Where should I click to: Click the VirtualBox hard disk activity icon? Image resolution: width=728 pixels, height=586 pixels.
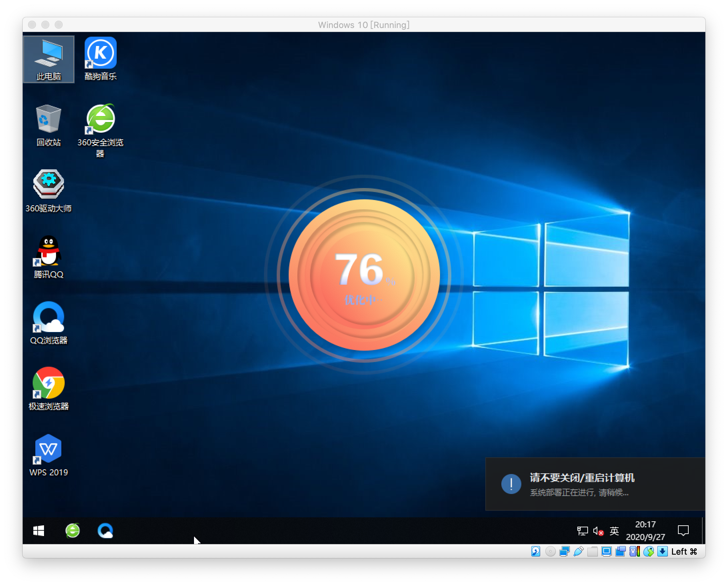(x=536, y=551)
